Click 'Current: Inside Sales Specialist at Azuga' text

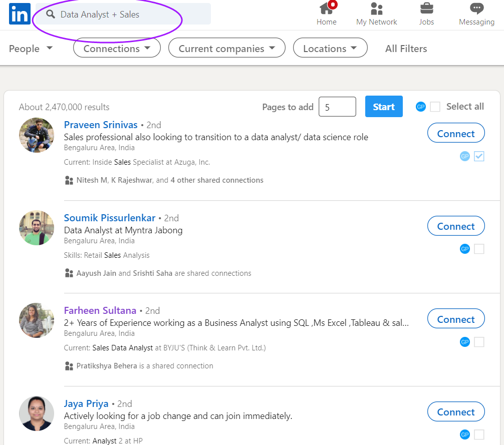click(137, 162)
